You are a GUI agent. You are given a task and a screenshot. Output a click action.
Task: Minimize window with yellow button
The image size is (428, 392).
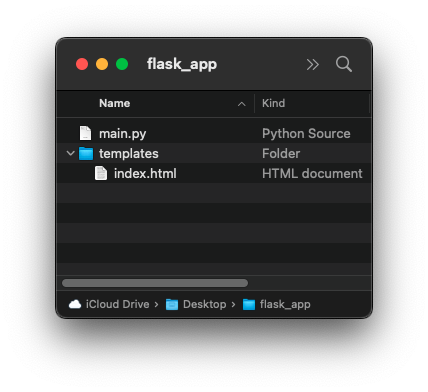pyautogui.click(x=102, y=64)
